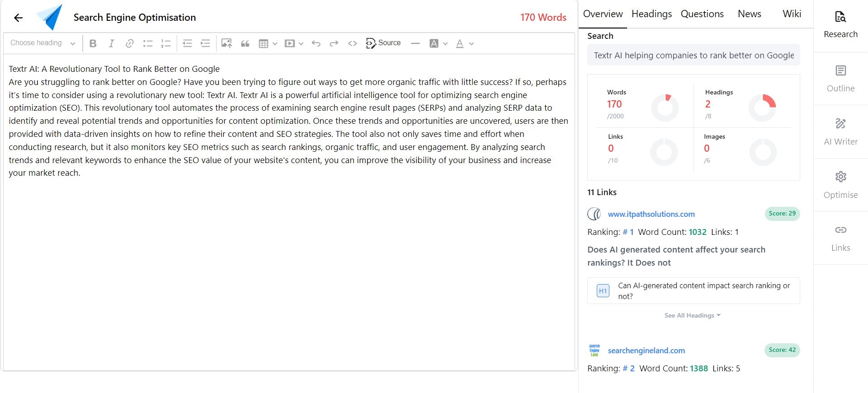Click the itpathsolutions site favicon
This screenshot has width=868, height=393.
click(x=594, y=214)
